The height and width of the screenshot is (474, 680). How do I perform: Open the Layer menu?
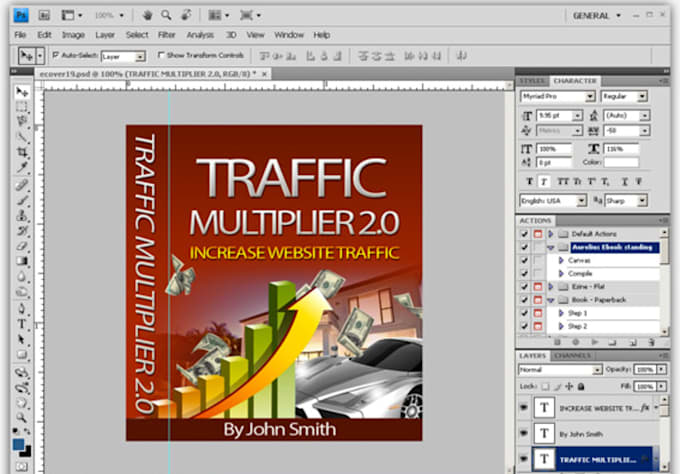[x=105, y=35]
